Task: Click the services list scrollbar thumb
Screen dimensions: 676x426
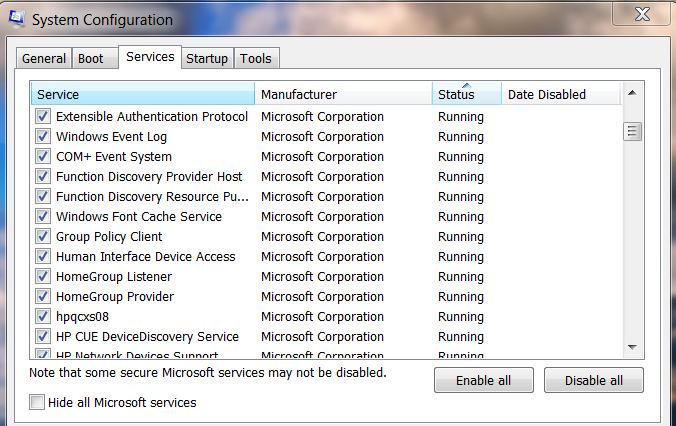Action: tap(632, 131)
